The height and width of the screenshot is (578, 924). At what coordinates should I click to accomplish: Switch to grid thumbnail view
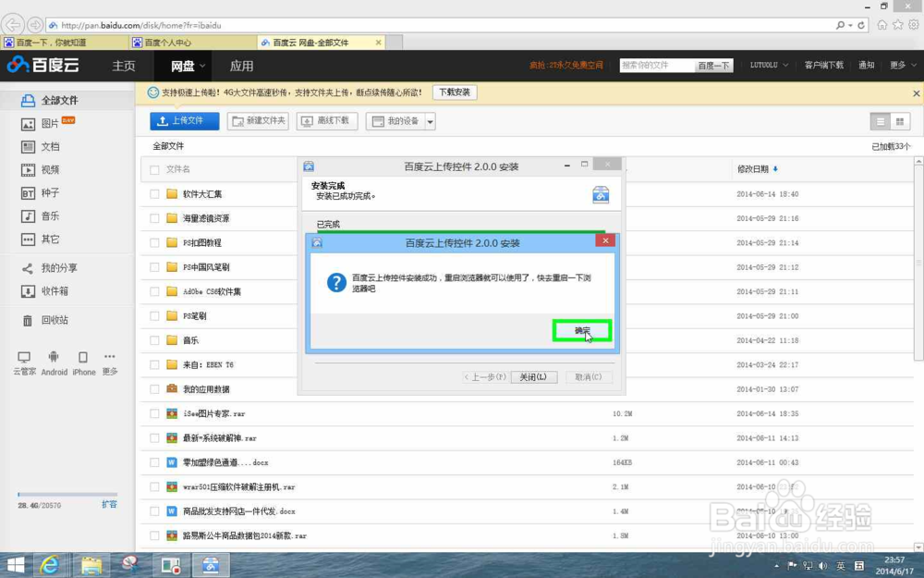coord(900,121)
